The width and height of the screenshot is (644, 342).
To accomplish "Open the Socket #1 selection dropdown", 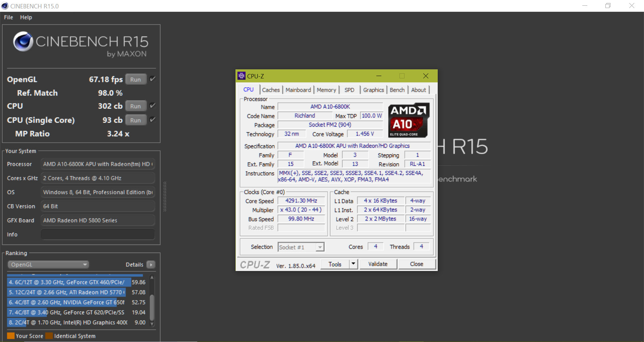I will 301,247.
